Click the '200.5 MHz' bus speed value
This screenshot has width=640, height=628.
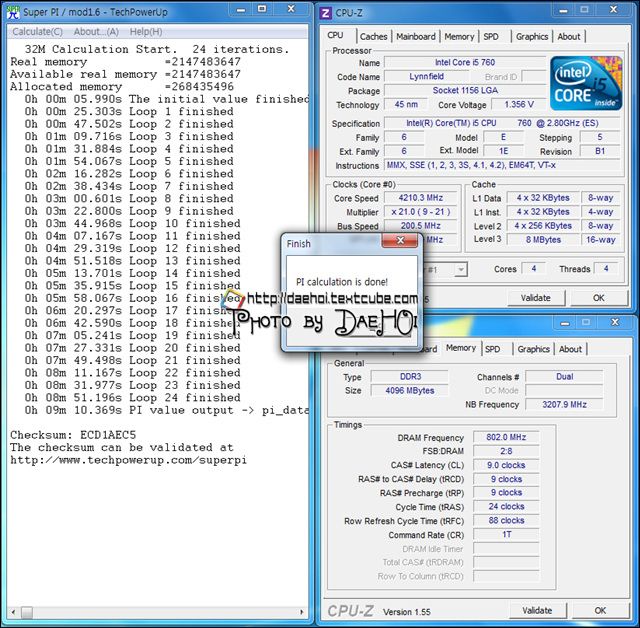click(420, 226)
